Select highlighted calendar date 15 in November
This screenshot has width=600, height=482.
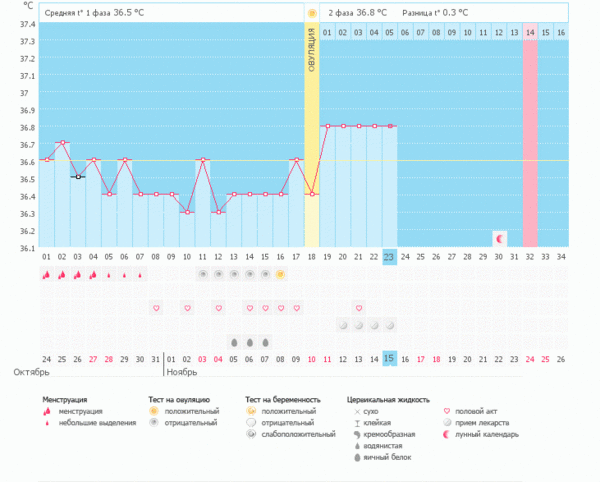coord(389,358)
